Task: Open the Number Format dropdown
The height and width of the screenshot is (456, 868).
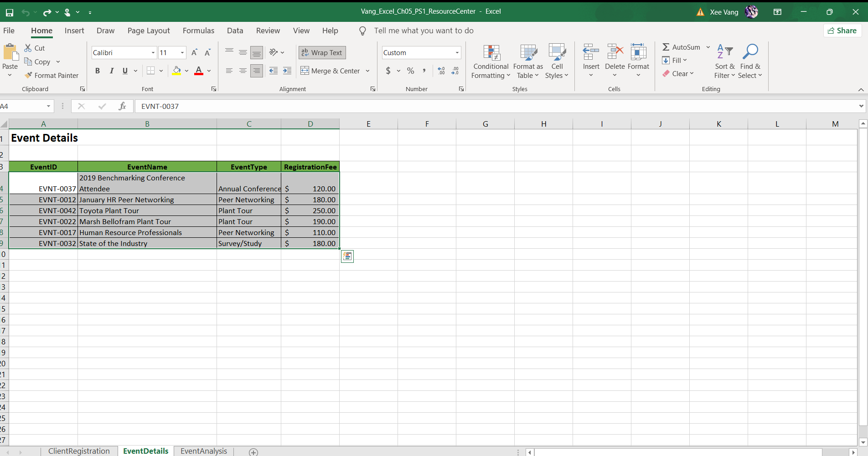Action: 457,52
